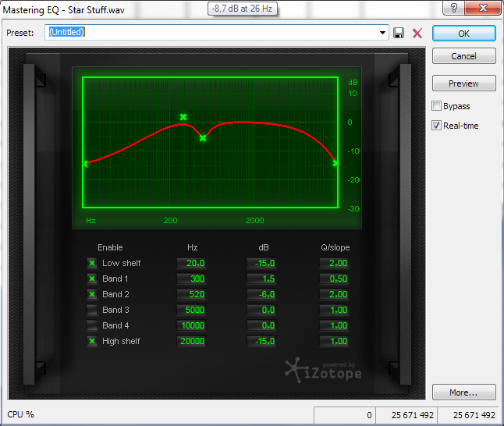Screen dimensions: 504x426
Task: Edit Low shelf Q/slope 2,00
Action: tap(334, 263)
